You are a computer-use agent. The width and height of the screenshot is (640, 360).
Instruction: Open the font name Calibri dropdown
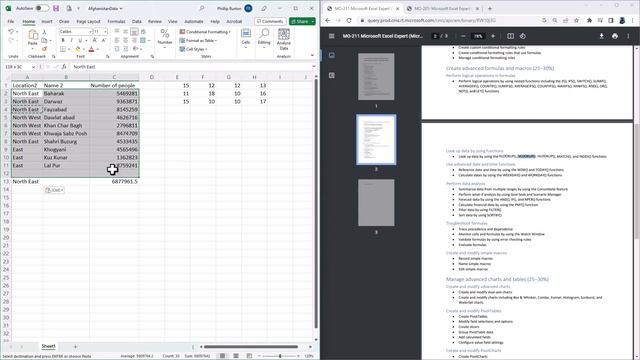90,32
